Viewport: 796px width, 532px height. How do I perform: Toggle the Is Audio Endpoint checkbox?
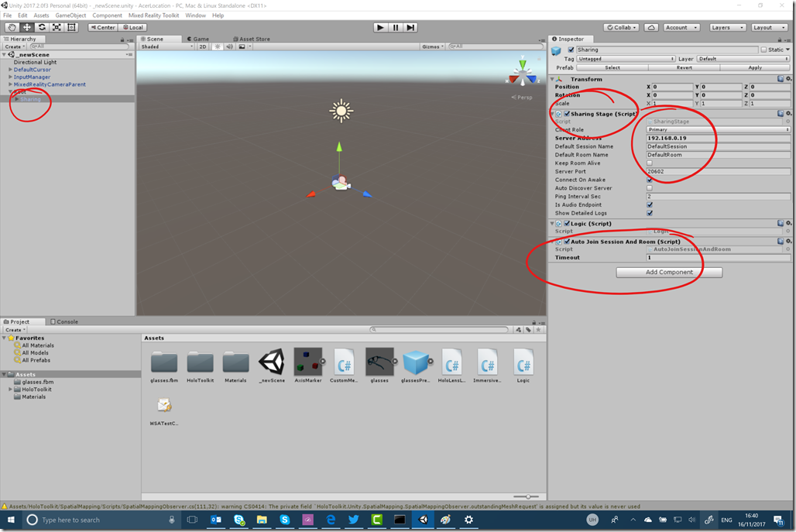pyautogui.click(x=650, y=204)
